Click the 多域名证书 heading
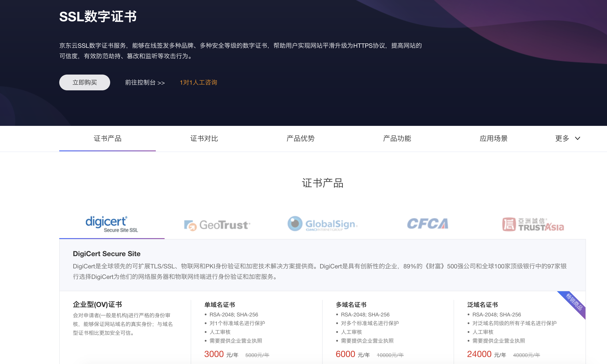The image size is (607, 364). point(351,305)
